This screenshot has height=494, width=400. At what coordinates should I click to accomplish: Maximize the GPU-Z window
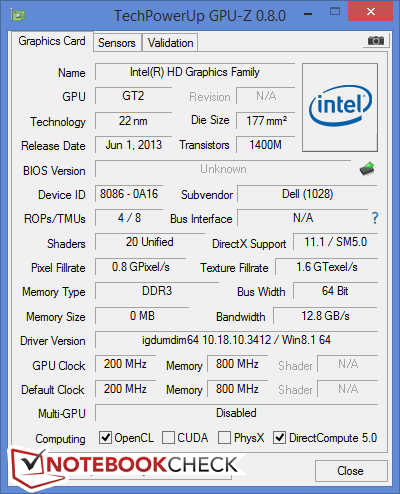(x=335, y=12)
